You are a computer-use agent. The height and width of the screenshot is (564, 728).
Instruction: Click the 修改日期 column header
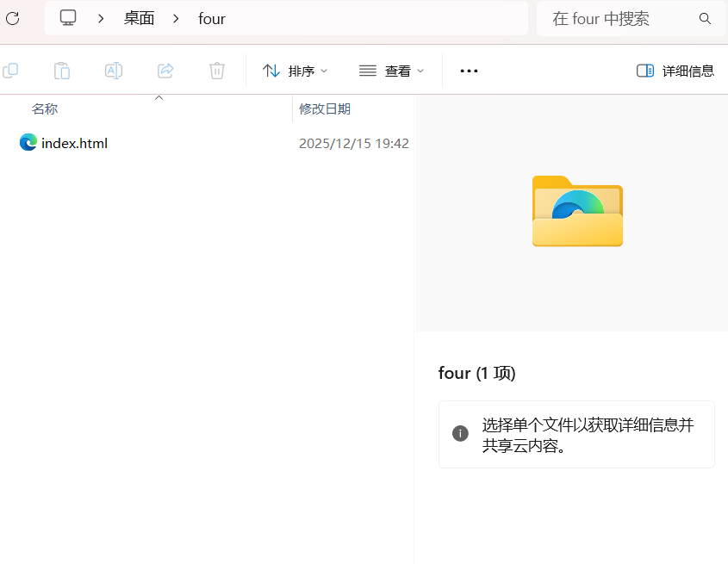325,108
